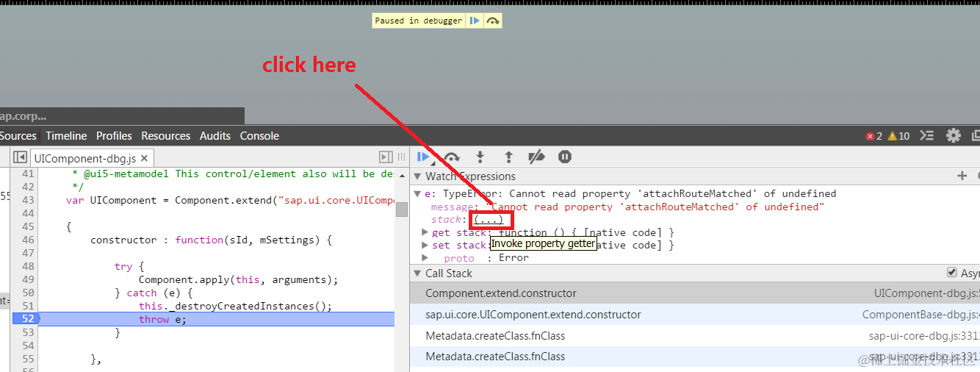Expand the get stack property
The height and width of the screenshot is (372, 980).
tap(425, 232)
